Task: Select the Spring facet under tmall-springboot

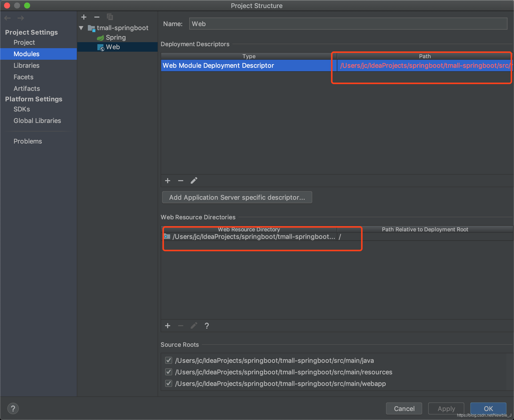Action: (115, 37)
